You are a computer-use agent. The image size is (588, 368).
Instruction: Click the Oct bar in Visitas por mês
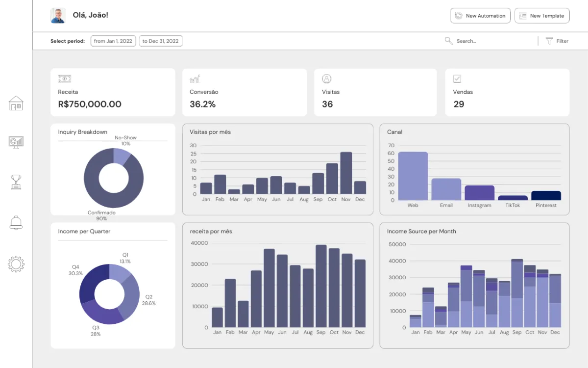point(332,179)
